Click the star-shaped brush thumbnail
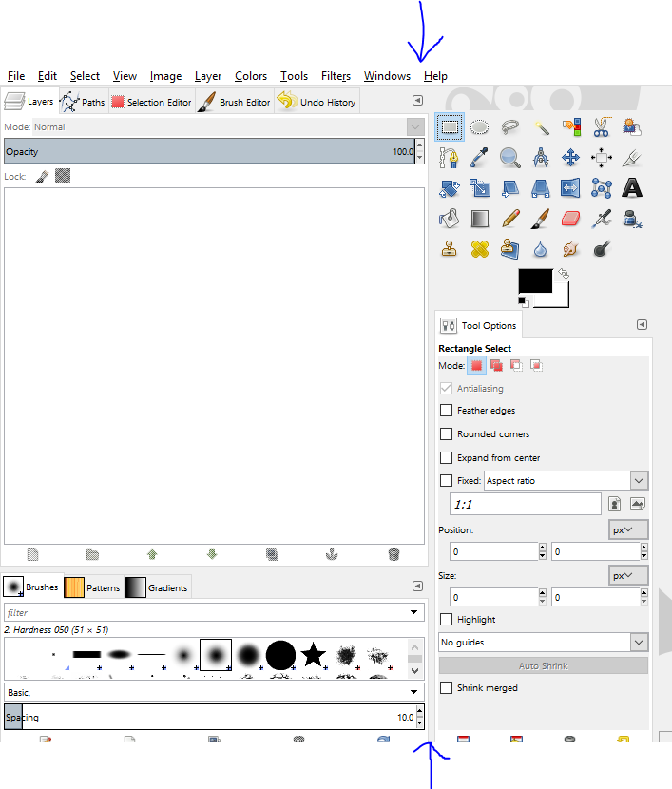672x789 pixels. coord(314,654)
